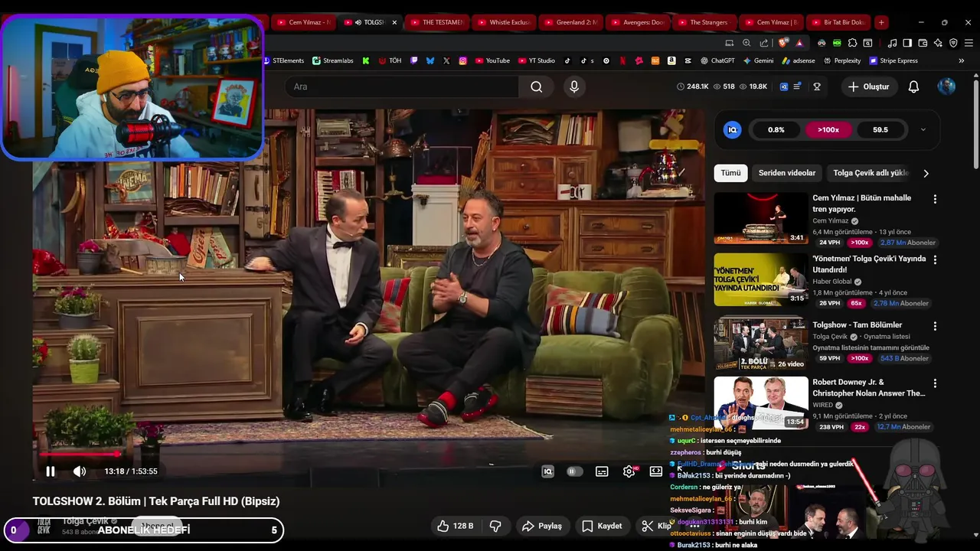Open the Perplexity bookmark
Image resolution: width=980 pixels, height=551 pixels.
842,60
